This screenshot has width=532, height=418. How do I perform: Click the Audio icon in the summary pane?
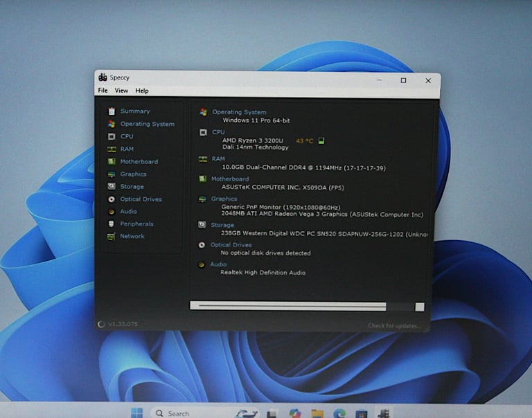click(202, 264)
